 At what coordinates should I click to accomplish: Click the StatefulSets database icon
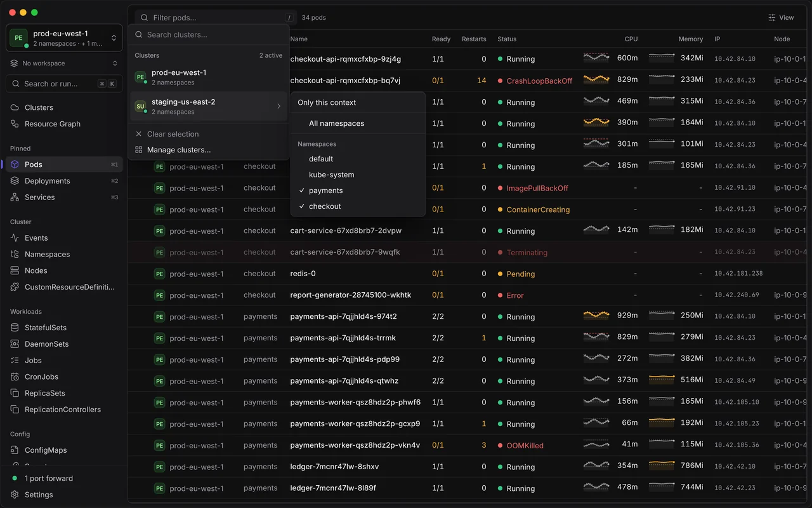(x=15, y=328)
